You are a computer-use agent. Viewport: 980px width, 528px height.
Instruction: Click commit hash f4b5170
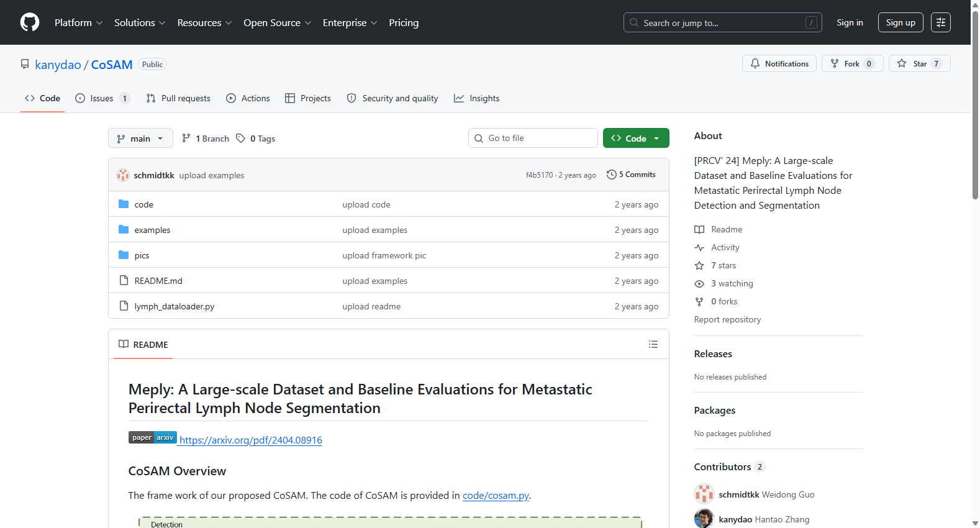point(539,175)
